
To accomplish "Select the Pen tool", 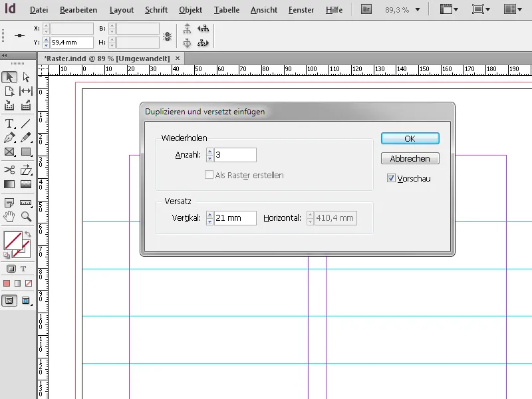I will tap(9, 138).
